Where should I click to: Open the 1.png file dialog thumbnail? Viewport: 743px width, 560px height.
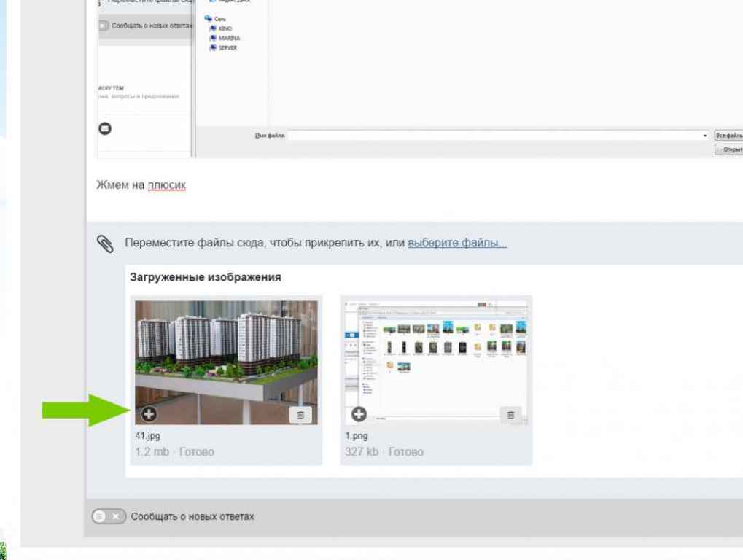click(x=437, y=362)
